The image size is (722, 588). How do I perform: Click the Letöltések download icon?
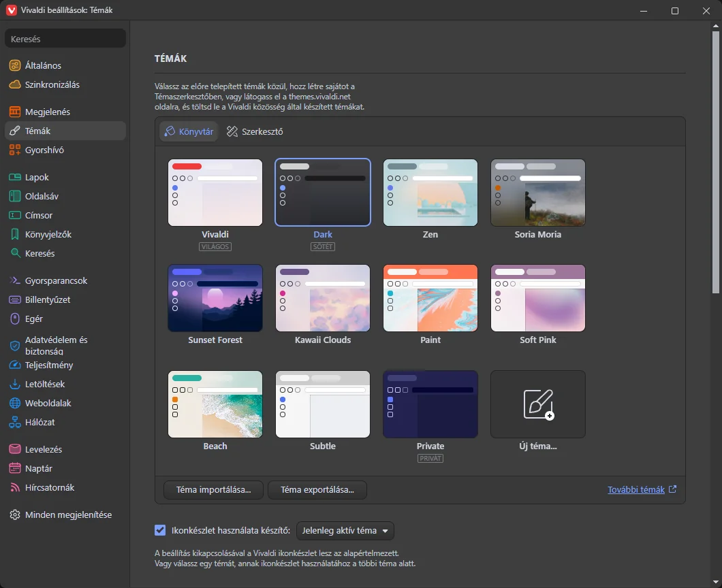tap(15, 384)
